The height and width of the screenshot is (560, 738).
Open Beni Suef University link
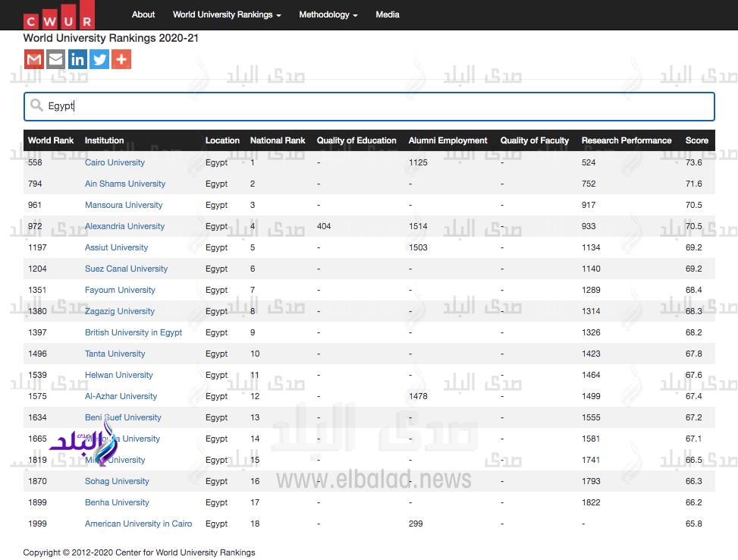(x=123, y=417)
